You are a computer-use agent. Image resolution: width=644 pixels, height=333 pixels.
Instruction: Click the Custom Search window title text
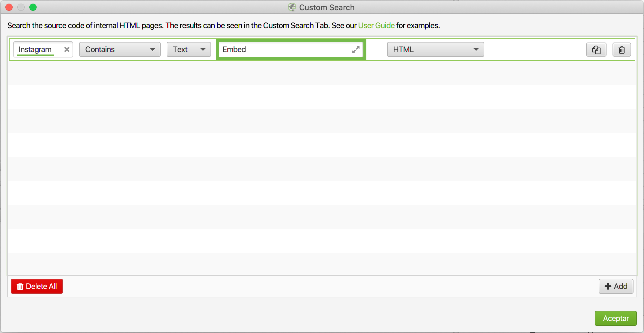(x=326, y=7)
